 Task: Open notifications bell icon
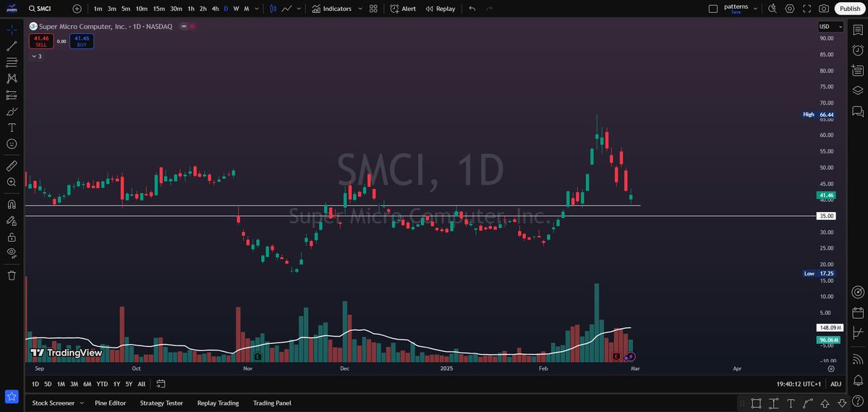pos(858,382)
